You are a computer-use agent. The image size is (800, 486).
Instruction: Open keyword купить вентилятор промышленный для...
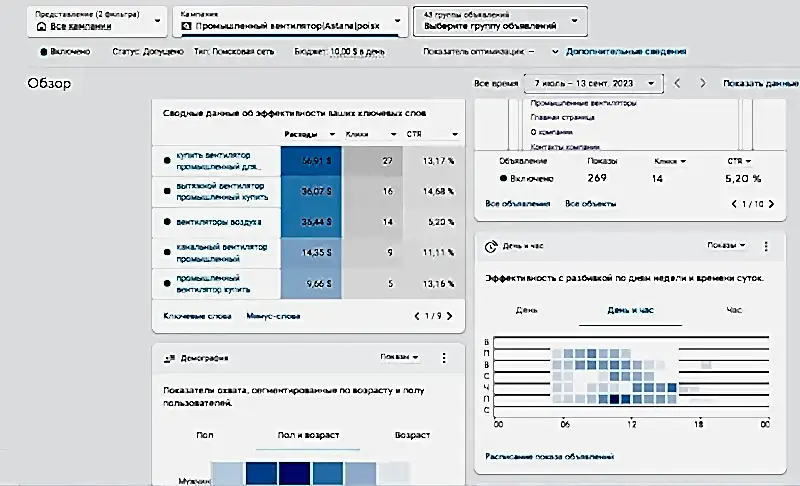pos(219,161)
